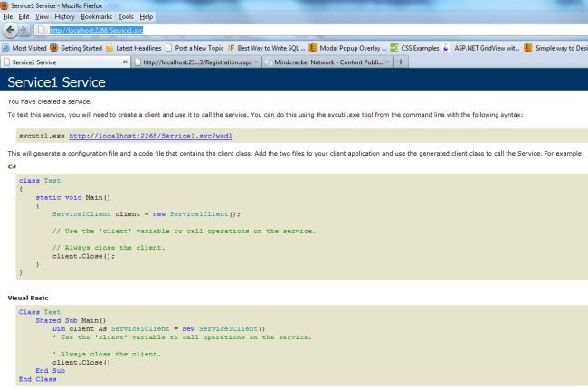Click the Back navigation arrow button
Screen dimensions: 588x389
(10, 30)
